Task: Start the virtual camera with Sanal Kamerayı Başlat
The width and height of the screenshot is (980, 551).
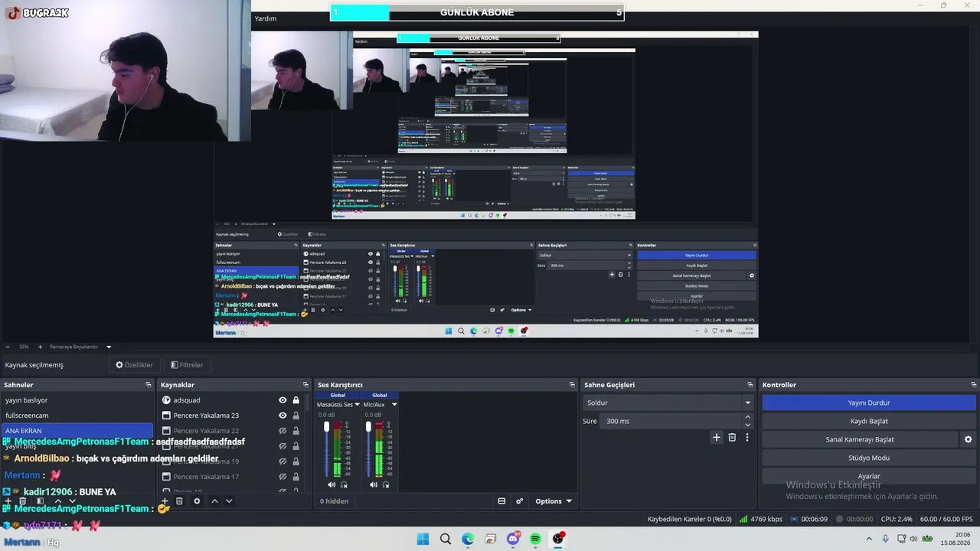Action: tap(860, 439)
